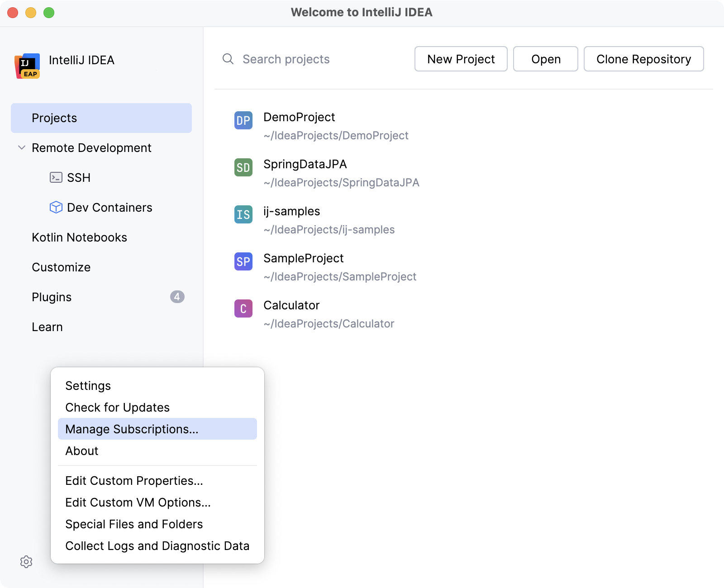
Task: Open the settings gear at bottom left
Action: point(27,562)
